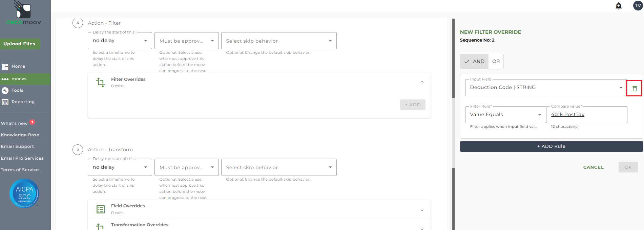
Task: Open Tools from the sidebar
Action: pyautogui.click(x=17, y=90)
